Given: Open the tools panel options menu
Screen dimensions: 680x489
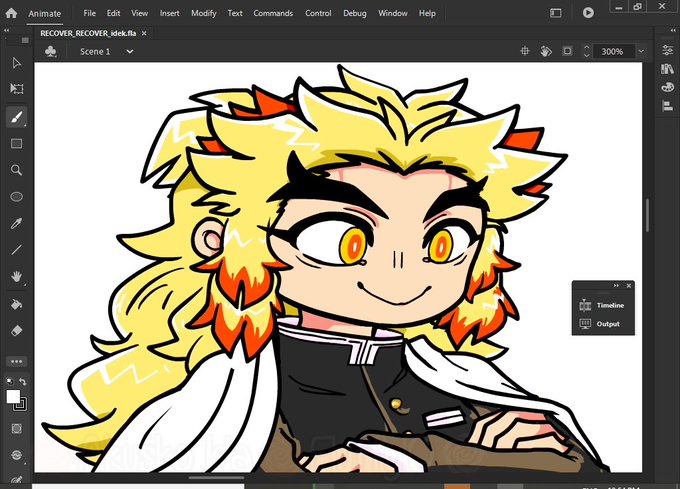Looking at the screenshot, I should 25,40.
